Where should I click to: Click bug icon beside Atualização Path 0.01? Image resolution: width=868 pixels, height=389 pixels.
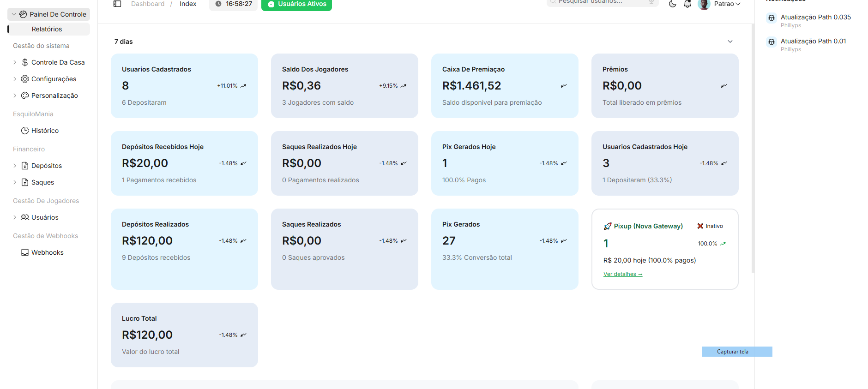pyautogui.click(x=772, y=42)
